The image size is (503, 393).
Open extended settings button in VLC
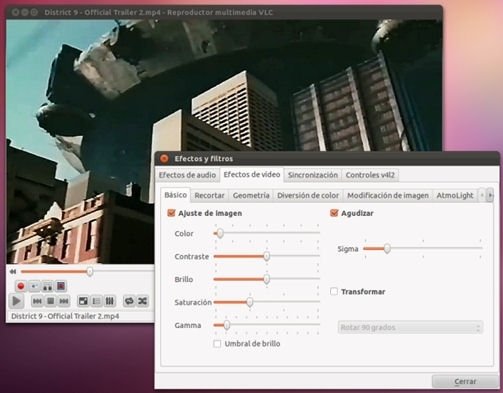point(110,301)
